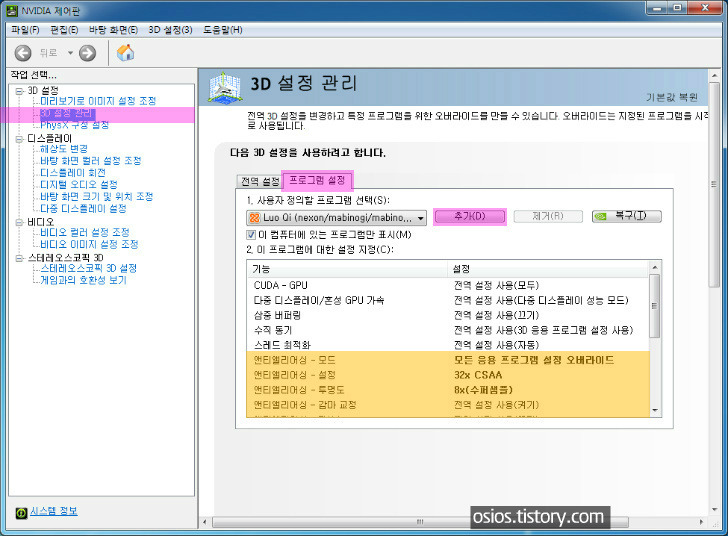
Task: Open the 편집(E) menu
Action: 64,30
